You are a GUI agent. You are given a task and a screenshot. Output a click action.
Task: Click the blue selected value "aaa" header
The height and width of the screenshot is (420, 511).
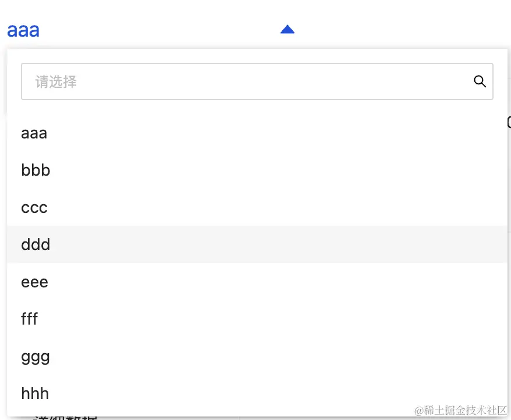tap(23, 30)
